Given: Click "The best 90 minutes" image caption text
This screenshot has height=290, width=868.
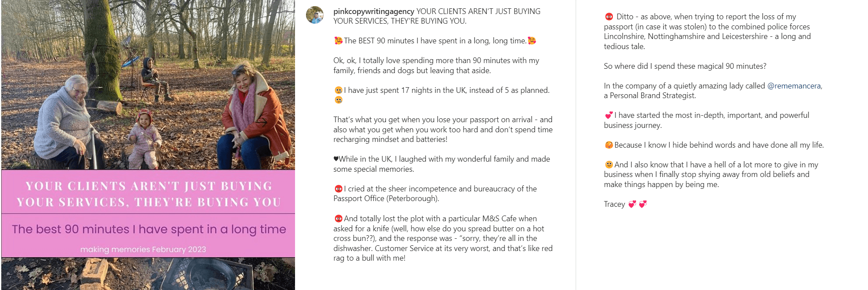Looking at the screenshot, I should tap(149, 229).
